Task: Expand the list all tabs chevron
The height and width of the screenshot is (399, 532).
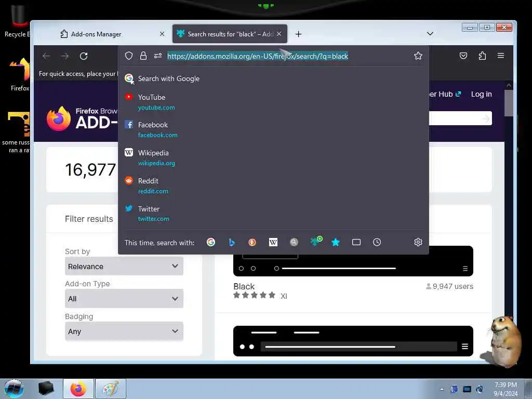Action: [x=430, y=34]
